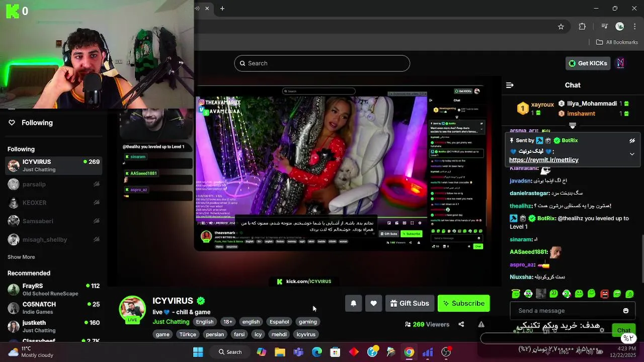Select the Español tag
Screen dimensions: 644x362
coord(279,322)
